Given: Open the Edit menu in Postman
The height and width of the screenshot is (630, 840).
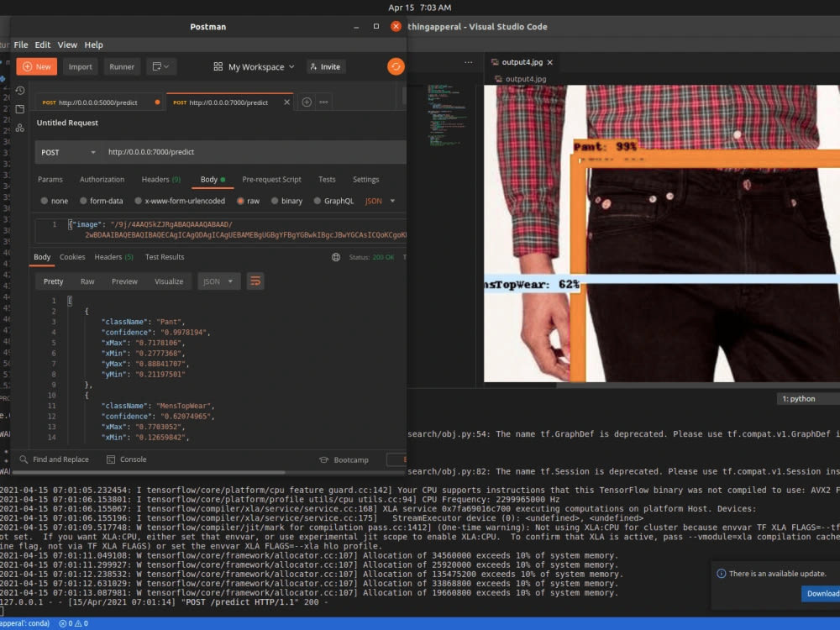Looking at the screenshot, I should [x=42, y=45].
